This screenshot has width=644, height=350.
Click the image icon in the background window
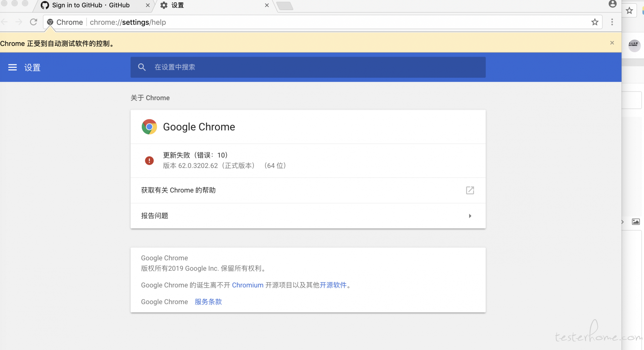pyautogui.click(x=636, y=222)
